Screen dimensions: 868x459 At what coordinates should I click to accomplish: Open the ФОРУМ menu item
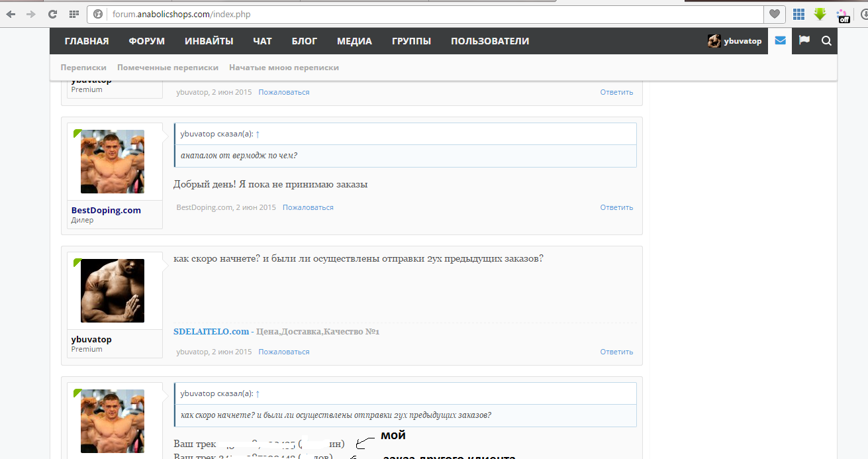pos(146,41)
